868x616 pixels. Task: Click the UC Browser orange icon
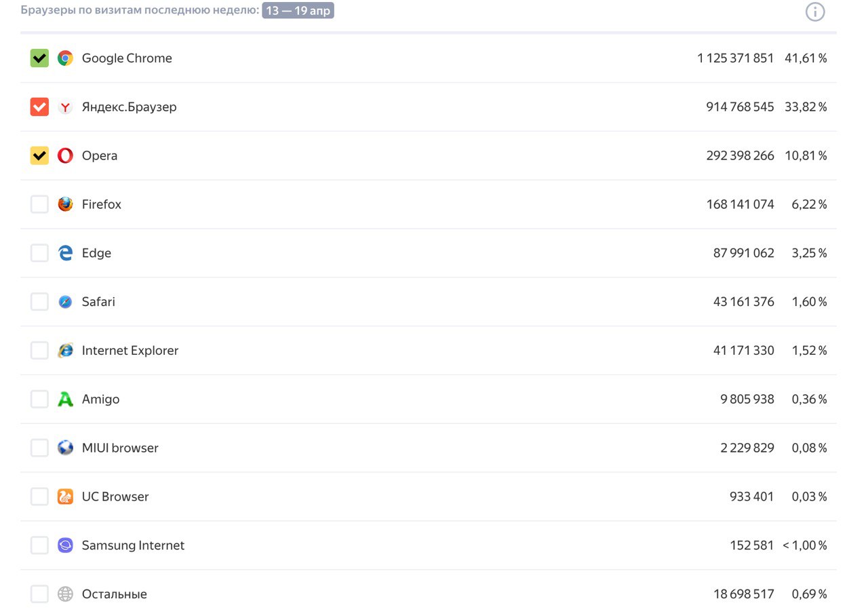tap(65, 497)
